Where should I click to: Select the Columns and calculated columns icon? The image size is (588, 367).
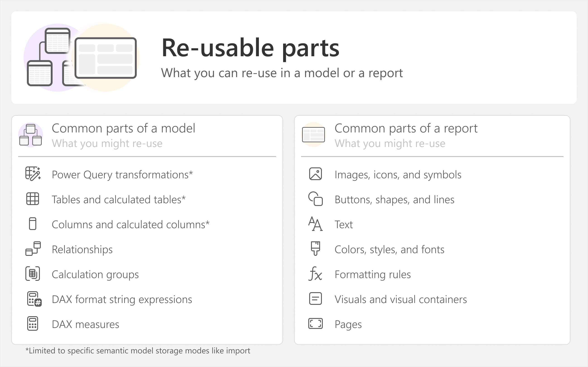(32, 224)
